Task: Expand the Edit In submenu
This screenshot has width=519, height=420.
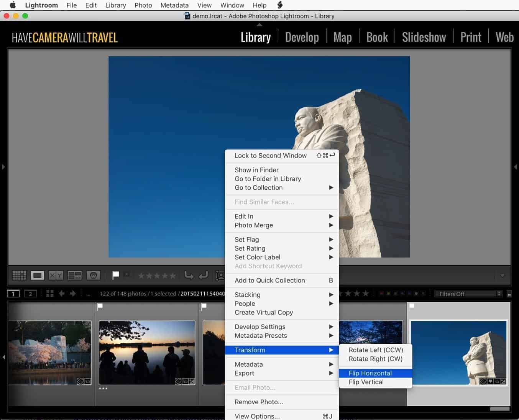Action: 282,216
